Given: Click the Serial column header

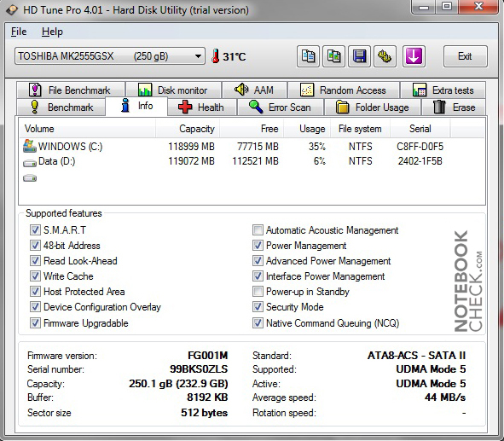Looking at the screenshot, I should click(420, 129).
